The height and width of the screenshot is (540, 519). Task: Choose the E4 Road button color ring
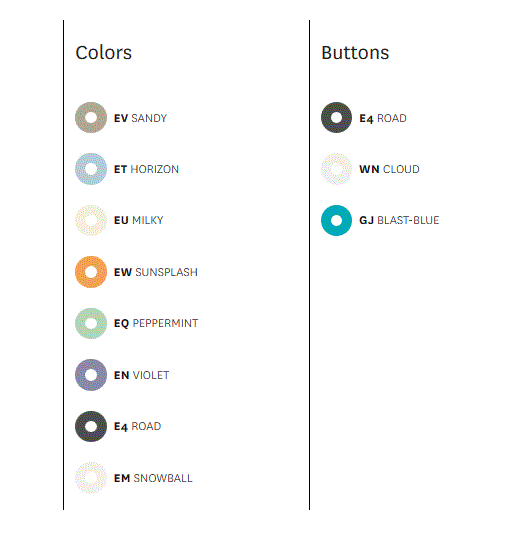pyautogui.click(x=336, y=117)
